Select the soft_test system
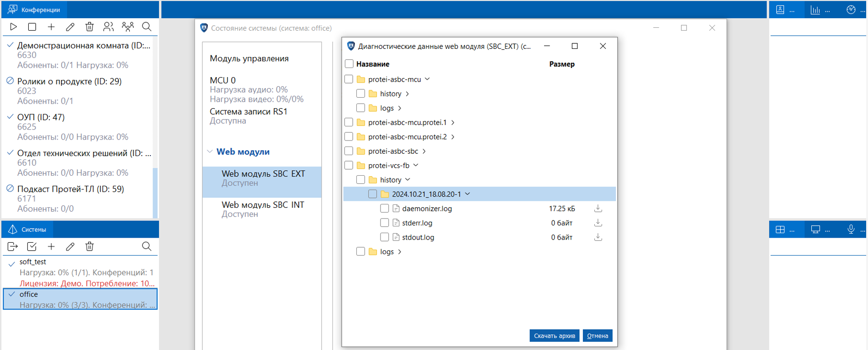The image size is (868, 350). (x=80, y=272)
